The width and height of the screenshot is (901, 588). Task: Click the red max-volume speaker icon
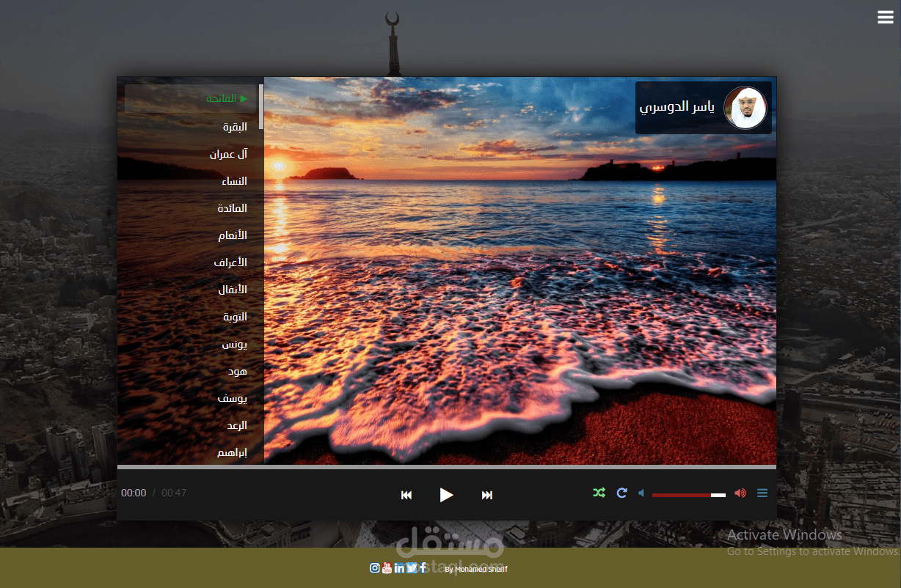coord(740,493)
